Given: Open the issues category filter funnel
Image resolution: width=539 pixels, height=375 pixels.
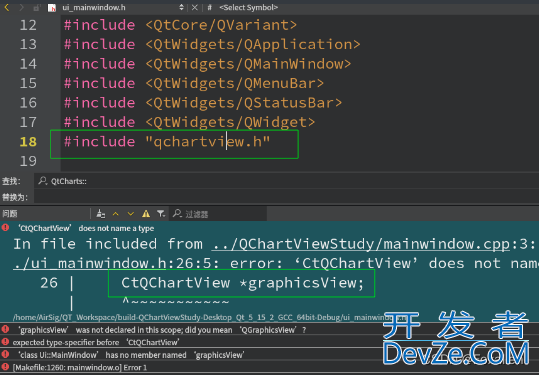Looking at the screenshot, I should click(x=161, y=214).
